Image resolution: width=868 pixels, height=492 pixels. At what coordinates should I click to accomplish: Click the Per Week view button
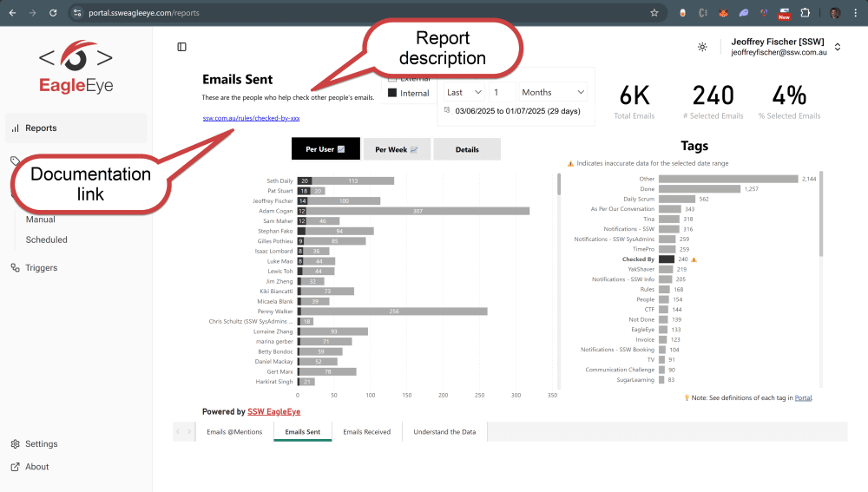397,149
